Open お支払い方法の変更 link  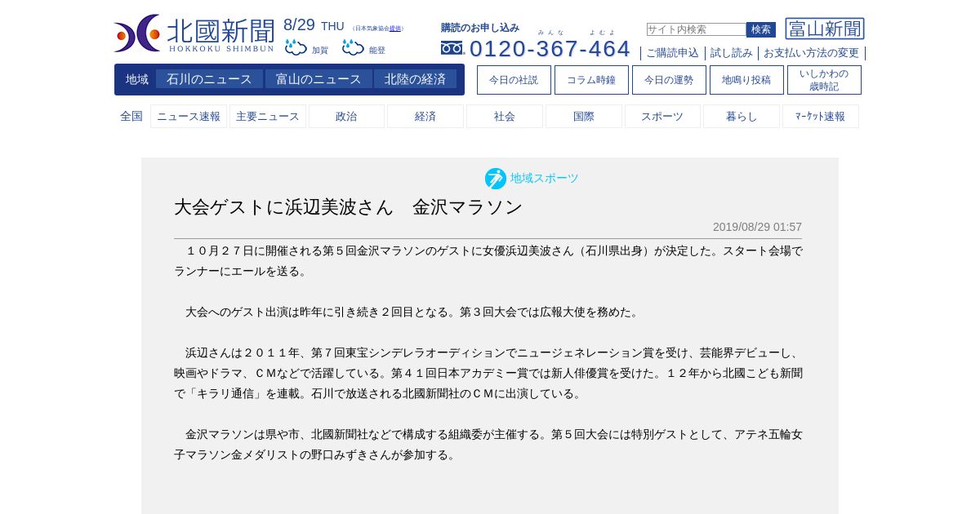click(x=811, y=53)
